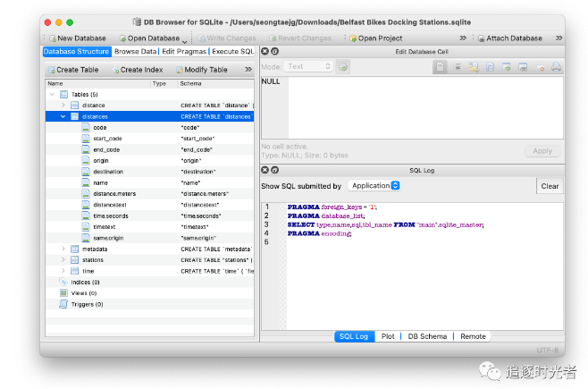Click the New Database toolbar icon
588x389 pixels.
pos(53,38)
